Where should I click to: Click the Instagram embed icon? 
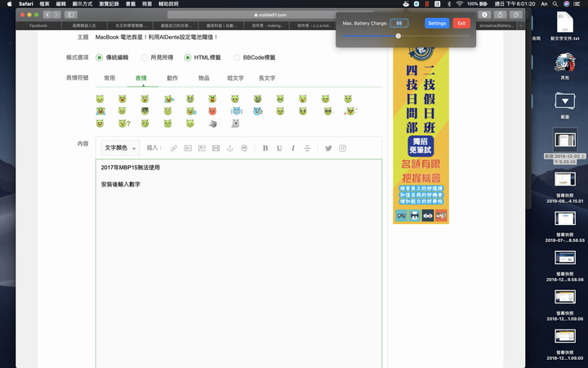[342, 148]
